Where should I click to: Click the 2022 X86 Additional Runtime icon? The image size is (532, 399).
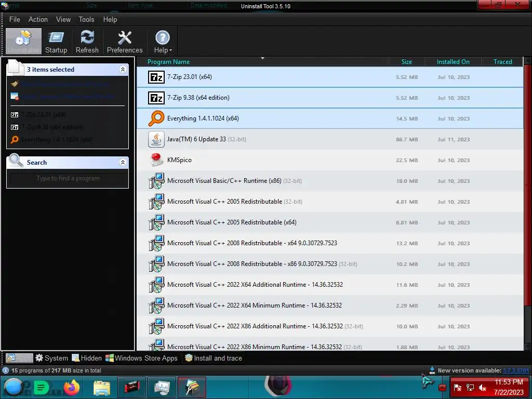tap(156, 326)
